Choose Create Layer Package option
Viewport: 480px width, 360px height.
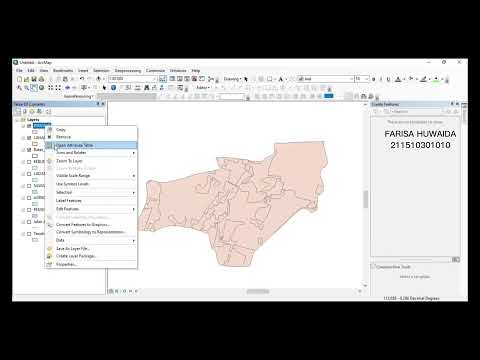pos(91,256)
